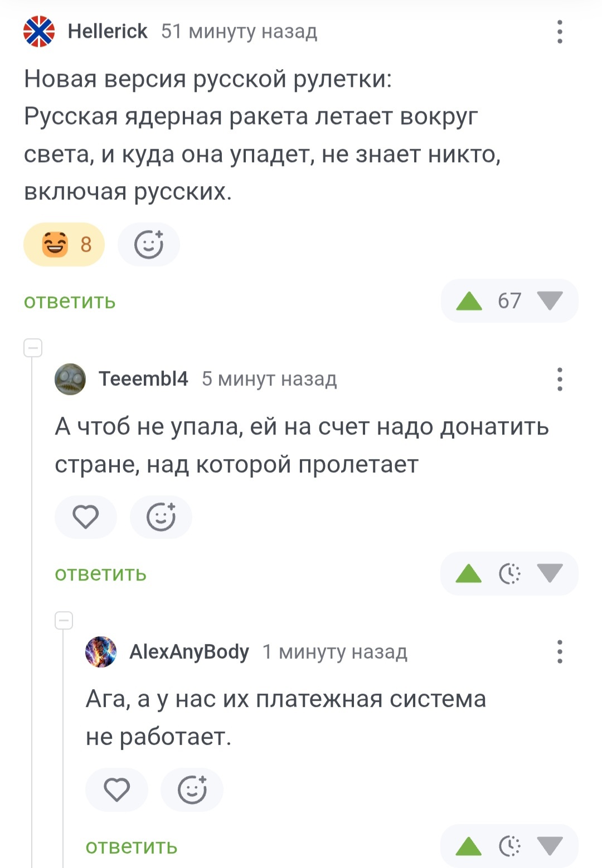Upvote Teeembl4's comment
This screenshot has height=868, width=602.
(468, 573)
